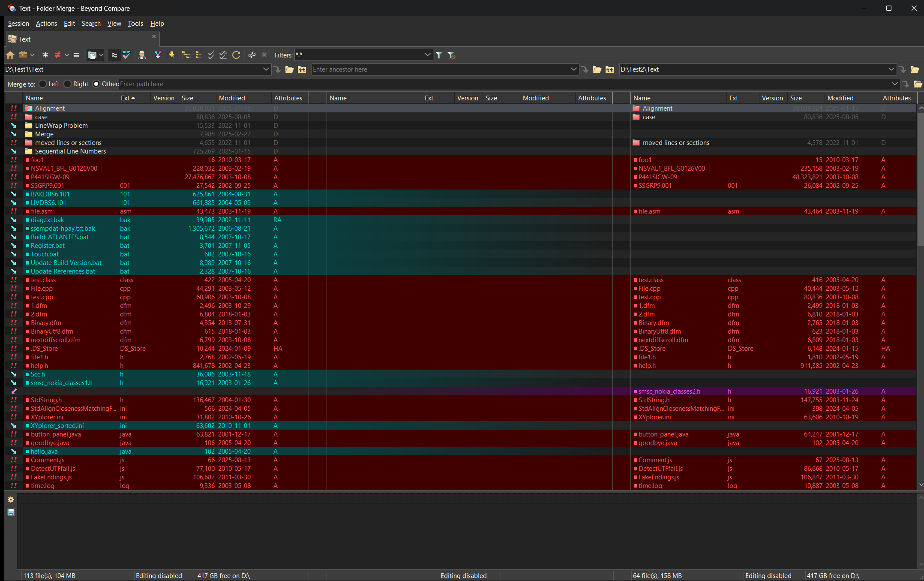Image resolution: width=924 pixels, height=581 pixels.
Task: Sort left pane by Modified column header
Action: [x=243, y=98]
